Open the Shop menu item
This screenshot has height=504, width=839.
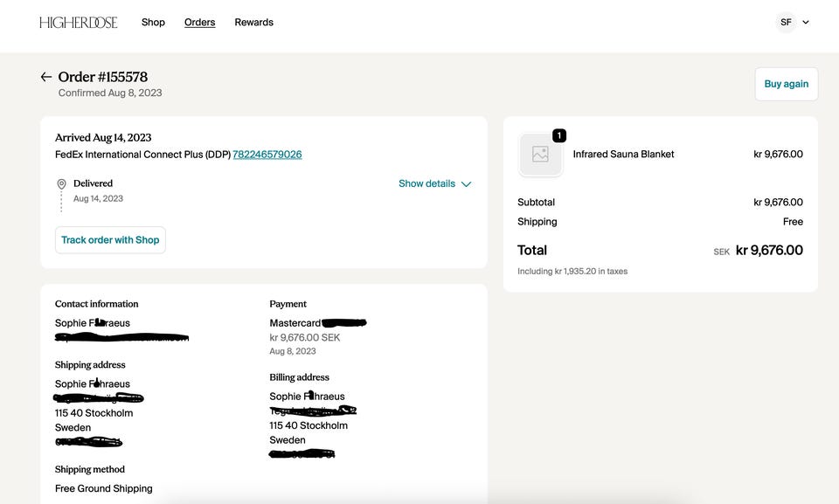(x=153, y=23)
